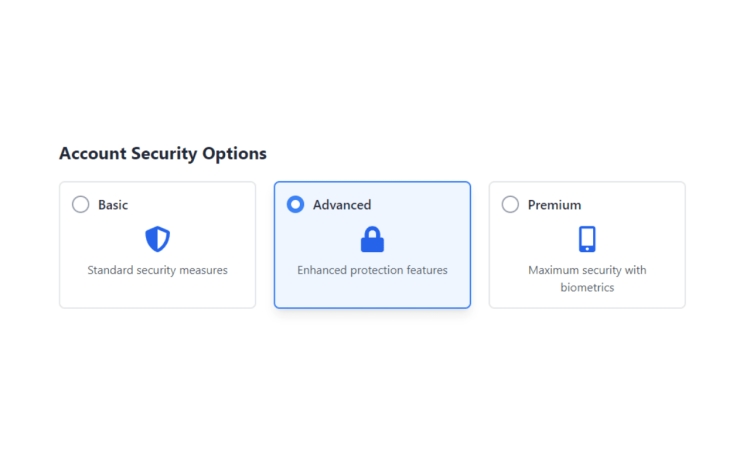Click 'Maximum security with biometrics' description
Image resolution: width=750 pixels, height=469 pixels.
click(587, 279)
